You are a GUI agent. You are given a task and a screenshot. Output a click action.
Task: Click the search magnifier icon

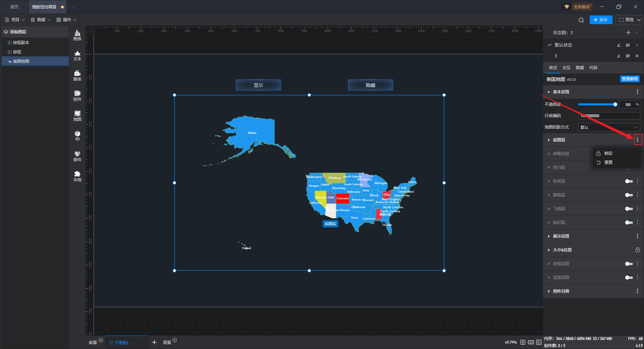581,20
